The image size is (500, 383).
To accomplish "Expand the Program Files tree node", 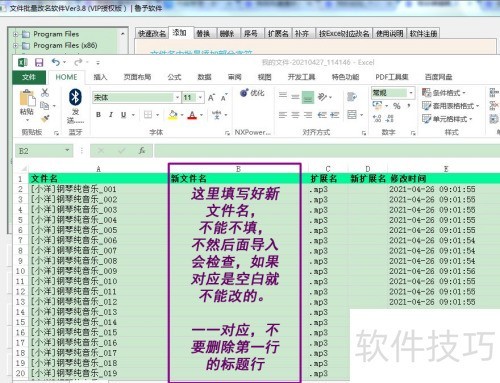I will coord(15,34).
